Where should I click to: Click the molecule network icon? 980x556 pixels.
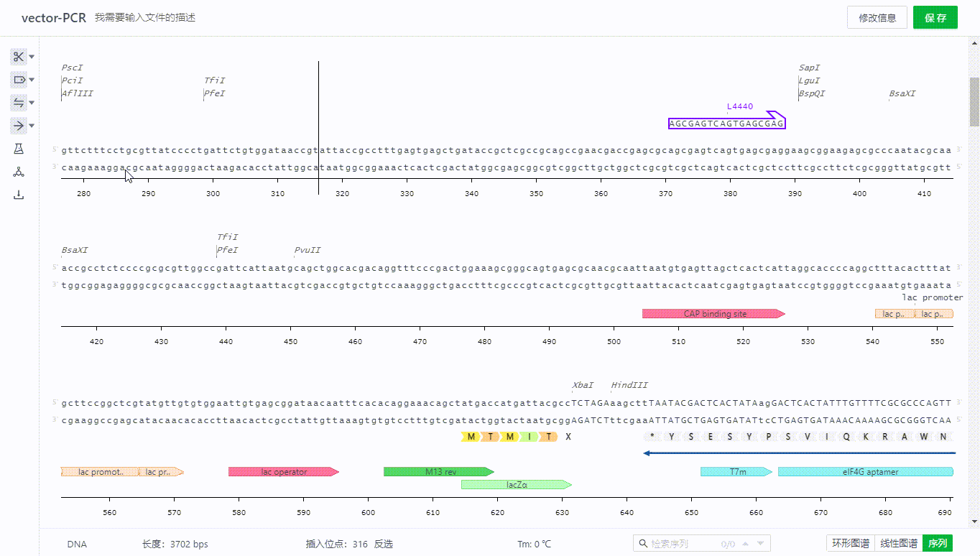coord(19,172)
